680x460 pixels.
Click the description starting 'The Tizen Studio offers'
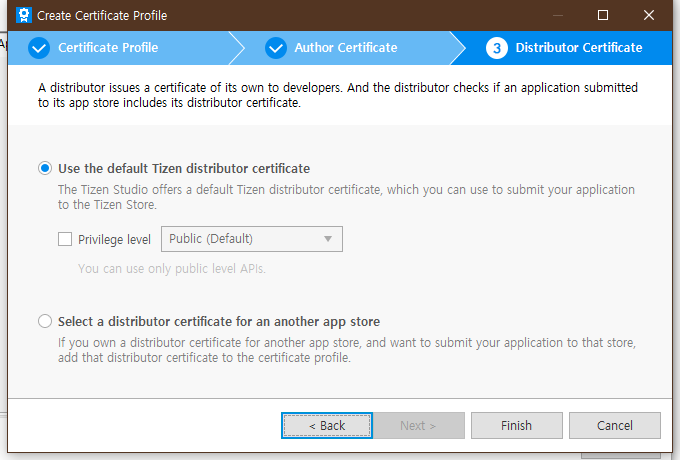pyautogui.click(x=346, y=197)
